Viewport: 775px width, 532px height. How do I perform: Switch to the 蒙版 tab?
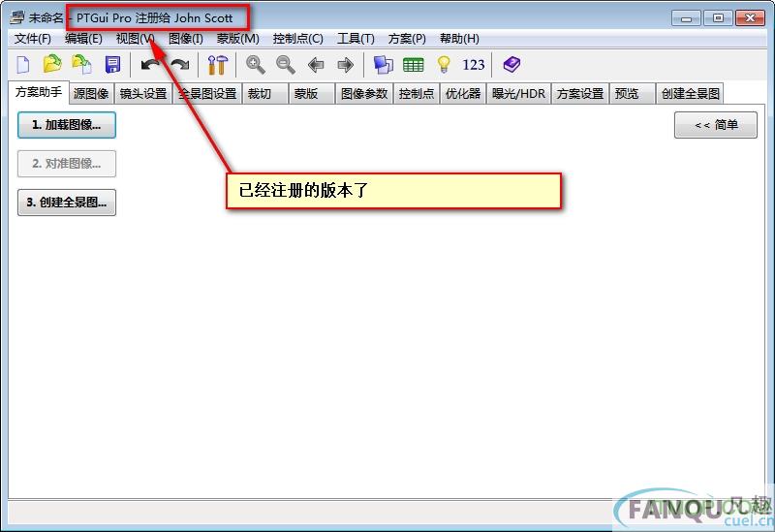[x=311, y=93]
